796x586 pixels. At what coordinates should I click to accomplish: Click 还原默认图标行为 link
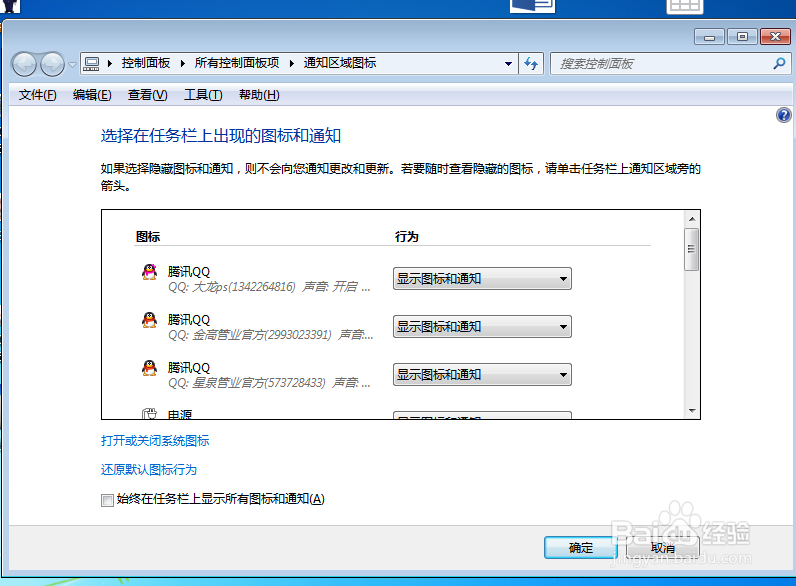click(x=149, y=470)
